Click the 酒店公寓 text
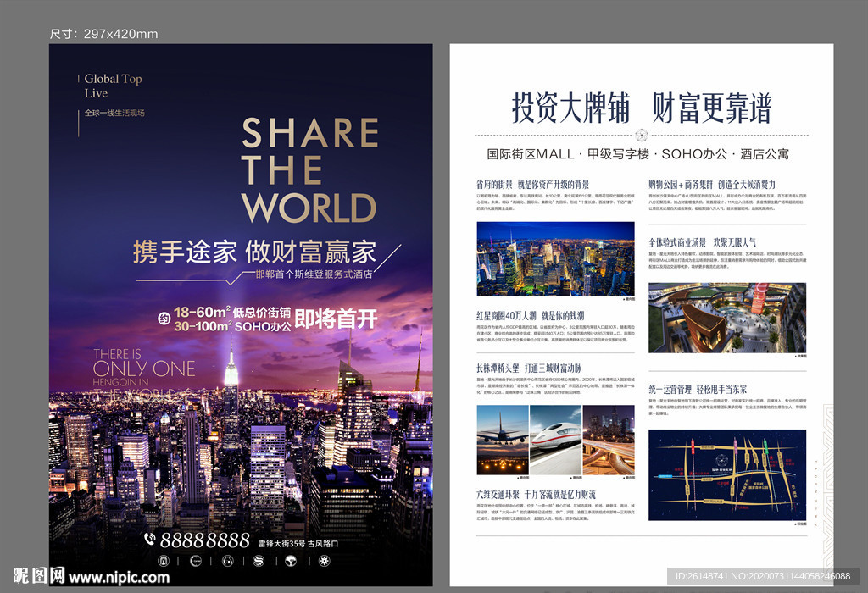Image resolution: width=868 pixels, height=593 pixels. 765,154
